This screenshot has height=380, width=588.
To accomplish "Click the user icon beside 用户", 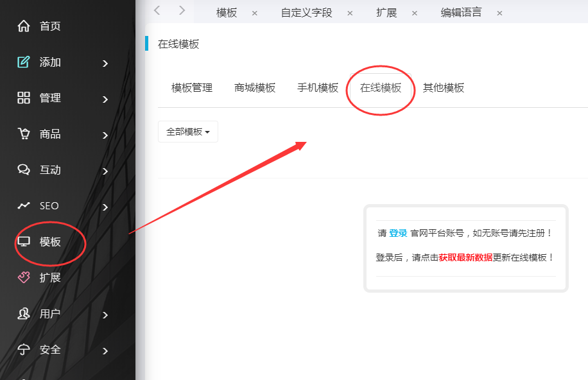I will 24,314.
